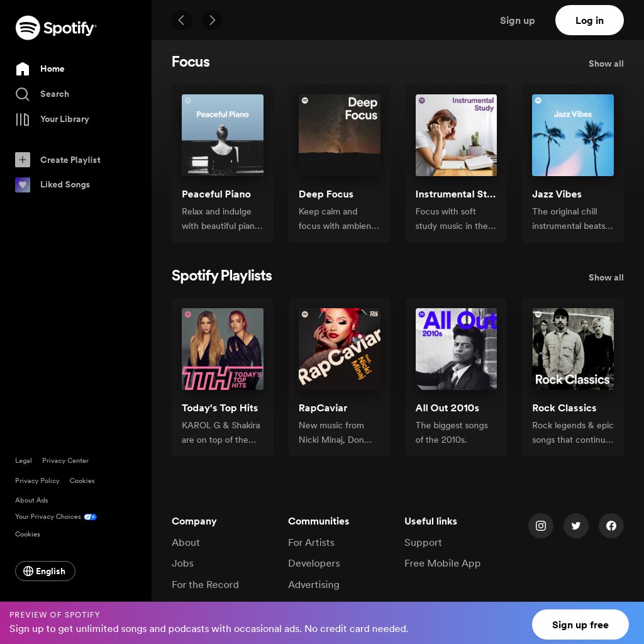Click the Rock Classics title text

point(564,408)
